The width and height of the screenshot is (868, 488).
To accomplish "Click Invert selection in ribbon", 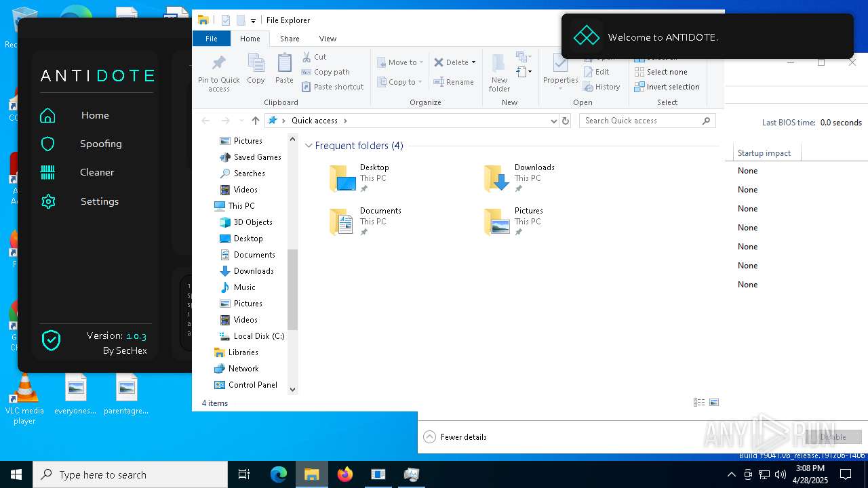I will (x=667, y=87).
